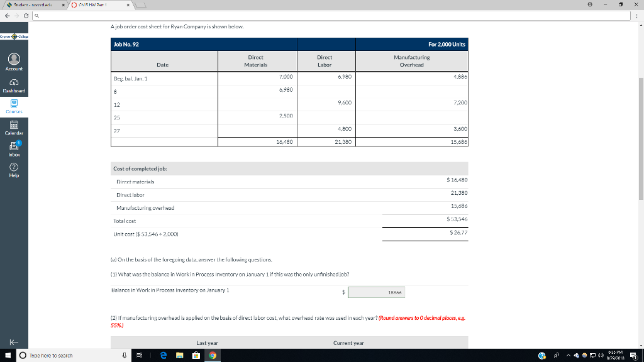Click the Beg. bal. Jan. 1 row label

coord(130,79)
